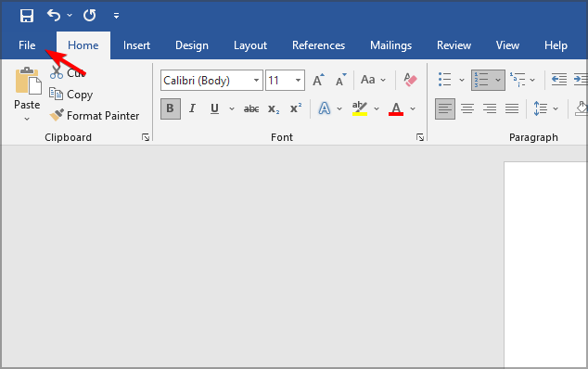Toggle Bold formatting
Image resolution: width=588 pixels, height=369 pixels.
click(171, 108)
